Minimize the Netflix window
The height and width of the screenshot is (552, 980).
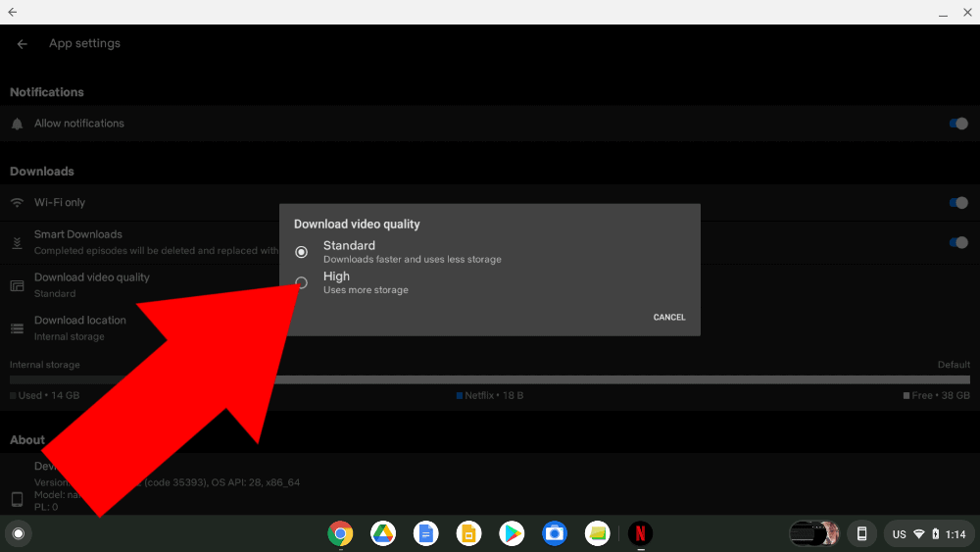943,13
